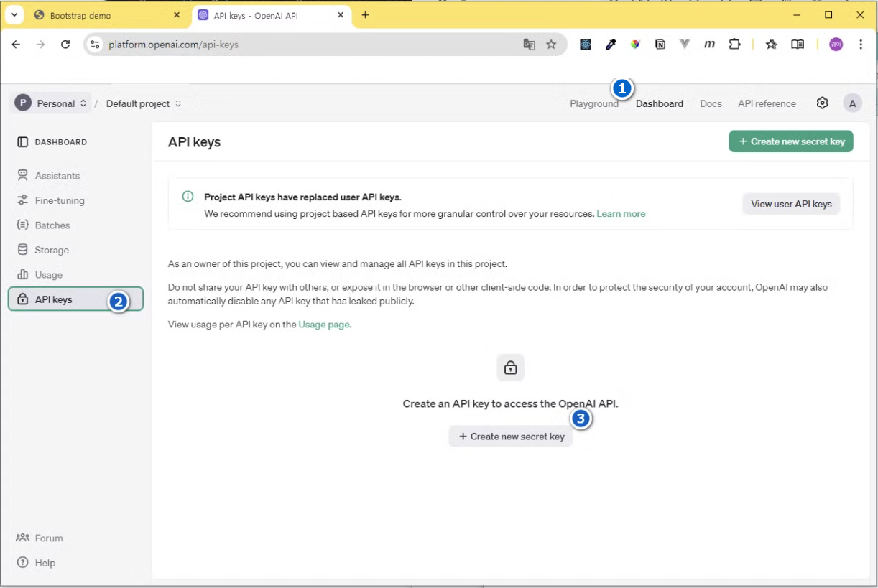
Task: Open the color picker eyedropper extension
Action: 611,45
